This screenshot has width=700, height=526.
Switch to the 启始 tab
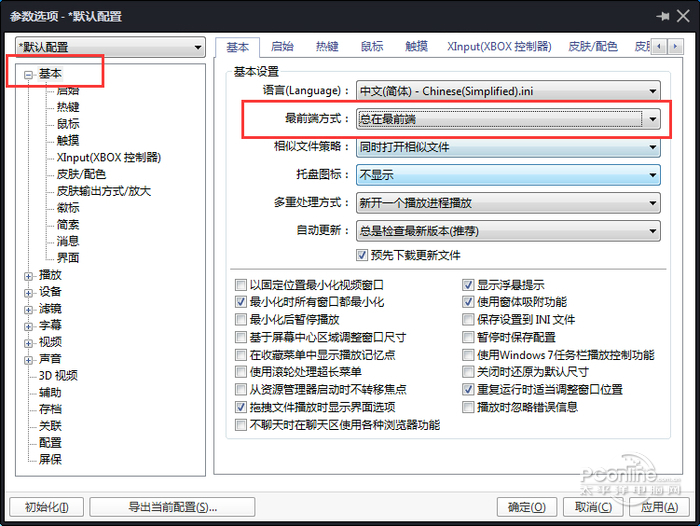pos(282,46)
